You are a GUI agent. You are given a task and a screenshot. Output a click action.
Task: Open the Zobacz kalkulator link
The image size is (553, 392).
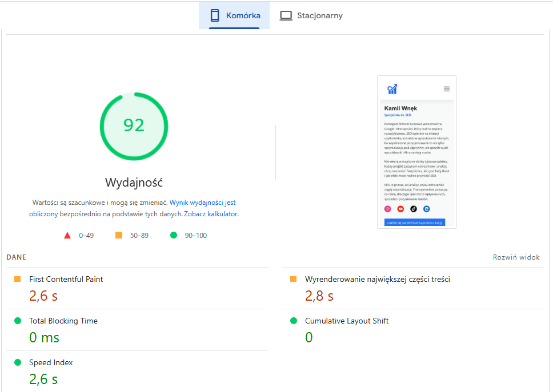[210, 214]
